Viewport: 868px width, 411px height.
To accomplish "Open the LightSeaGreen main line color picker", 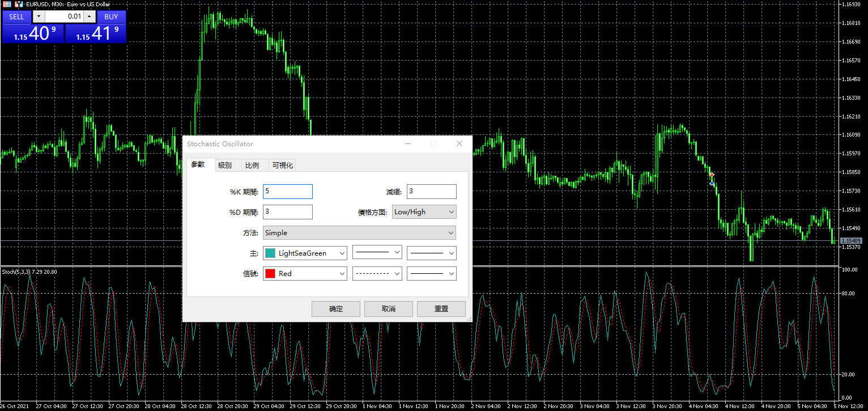I will [x=305, y=253].
